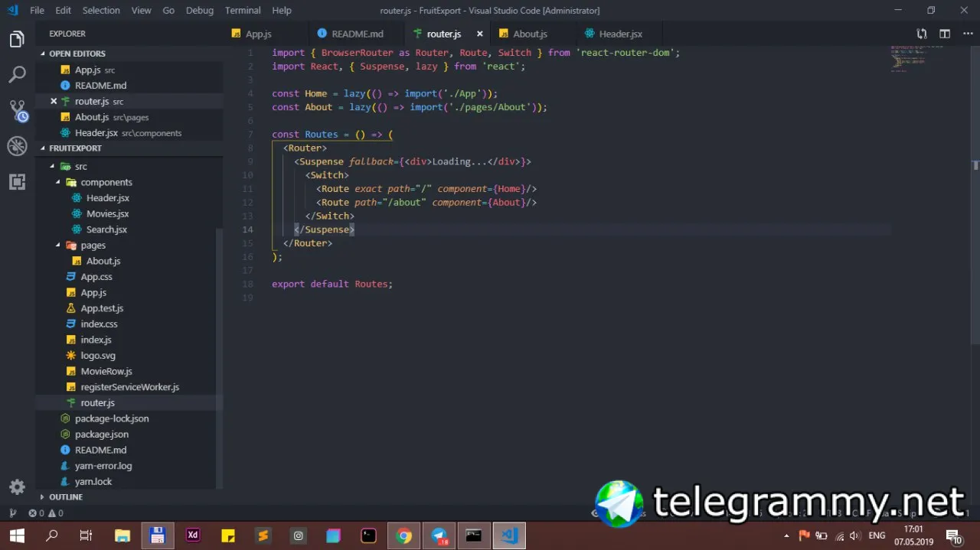The image size is (980, 550).
Task: Switch to the Header.jsx editor tab
Action: 620,34
